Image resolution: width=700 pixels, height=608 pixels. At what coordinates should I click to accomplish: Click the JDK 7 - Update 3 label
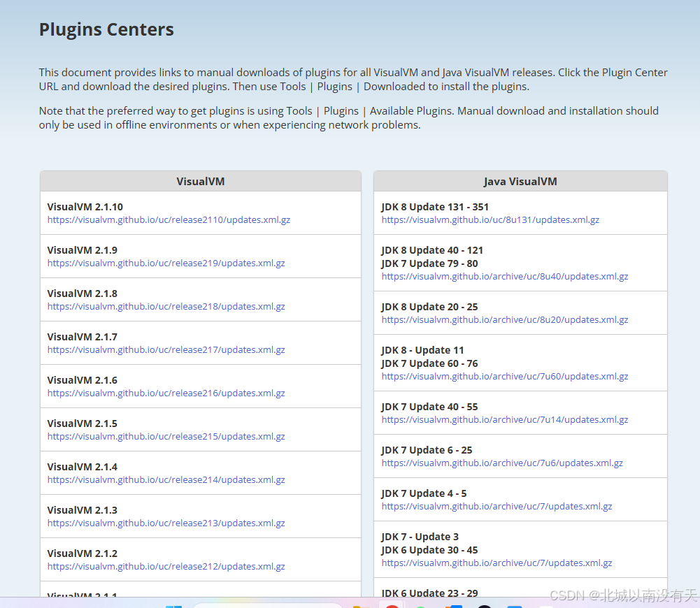coord(420,537)
